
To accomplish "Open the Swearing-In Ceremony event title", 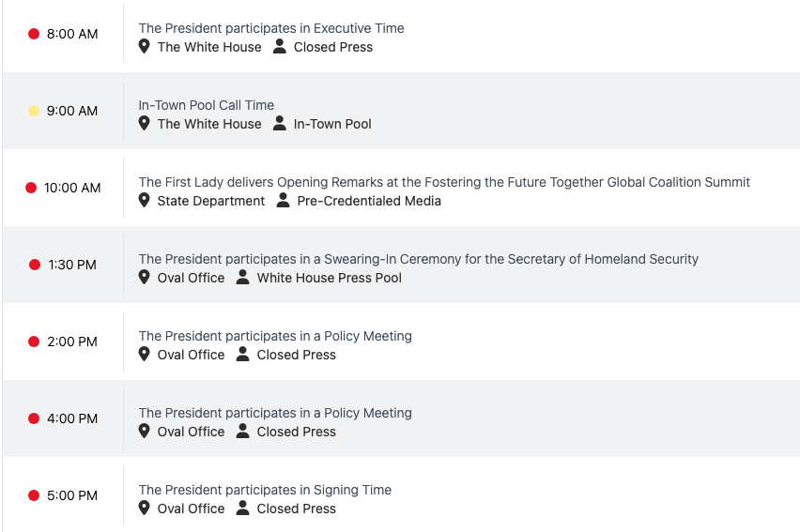I will pos(418,259).
